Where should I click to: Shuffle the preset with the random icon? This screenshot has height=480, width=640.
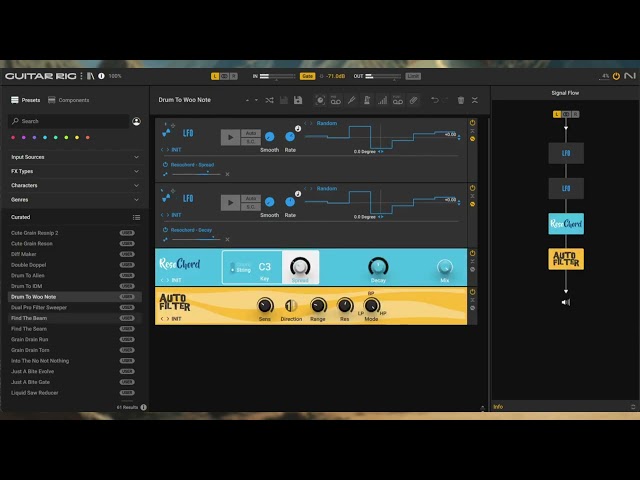pyautogui.click(x=269, y=100)
